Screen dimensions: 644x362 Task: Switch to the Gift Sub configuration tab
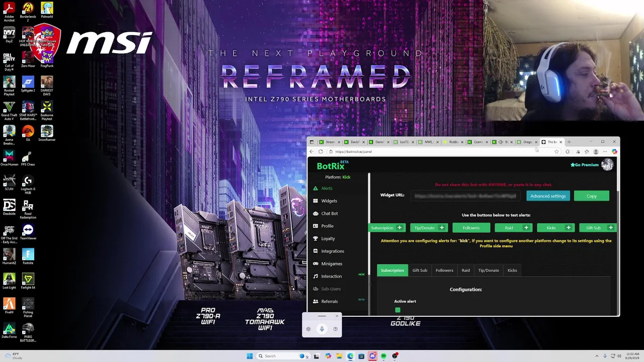point(420,270)
